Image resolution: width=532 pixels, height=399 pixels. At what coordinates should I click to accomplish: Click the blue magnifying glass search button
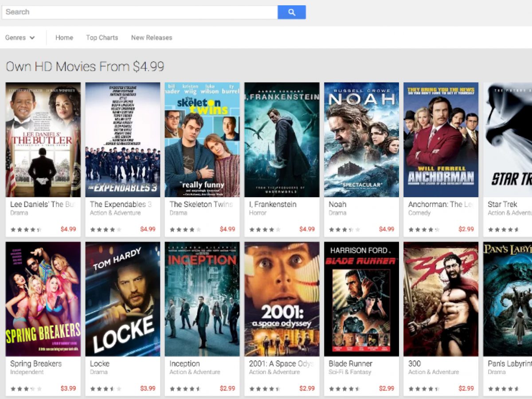pos(291,12)
